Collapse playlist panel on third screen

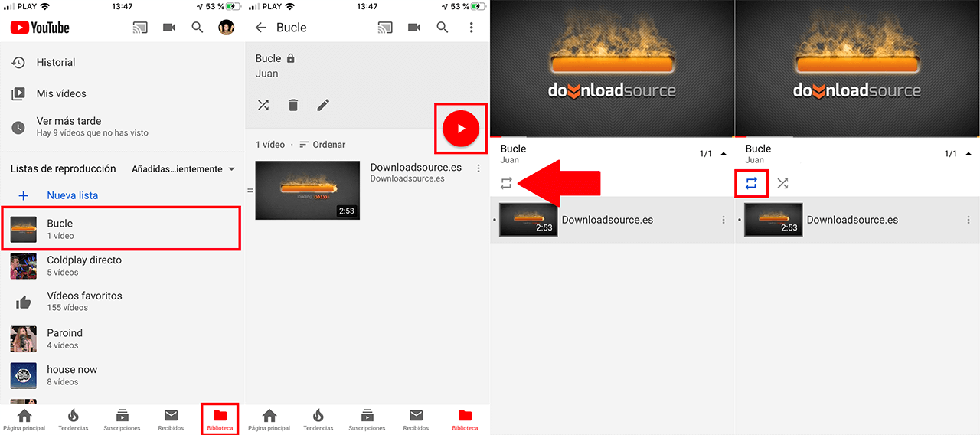pyautogui.click(x=724, y=154)
